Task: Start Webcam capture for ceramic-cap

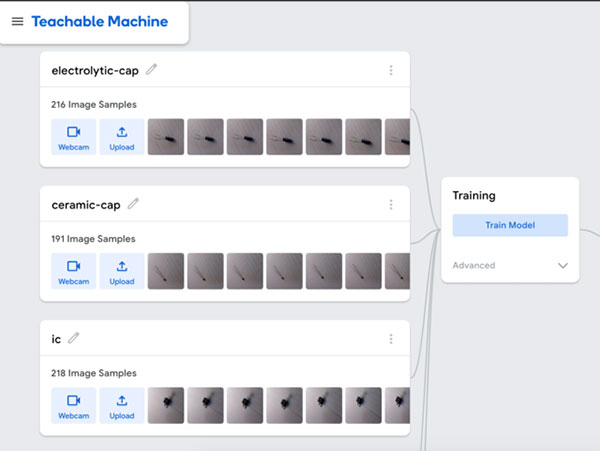Action: pos(73,271)
